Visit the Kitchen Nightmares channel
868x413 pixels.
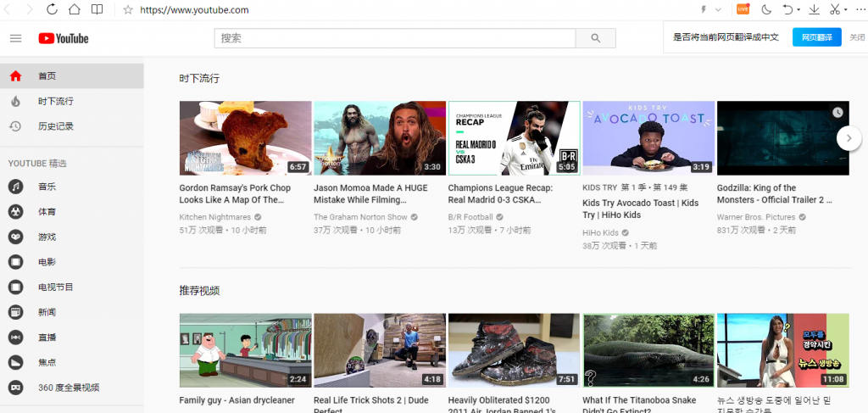[215, 217]
